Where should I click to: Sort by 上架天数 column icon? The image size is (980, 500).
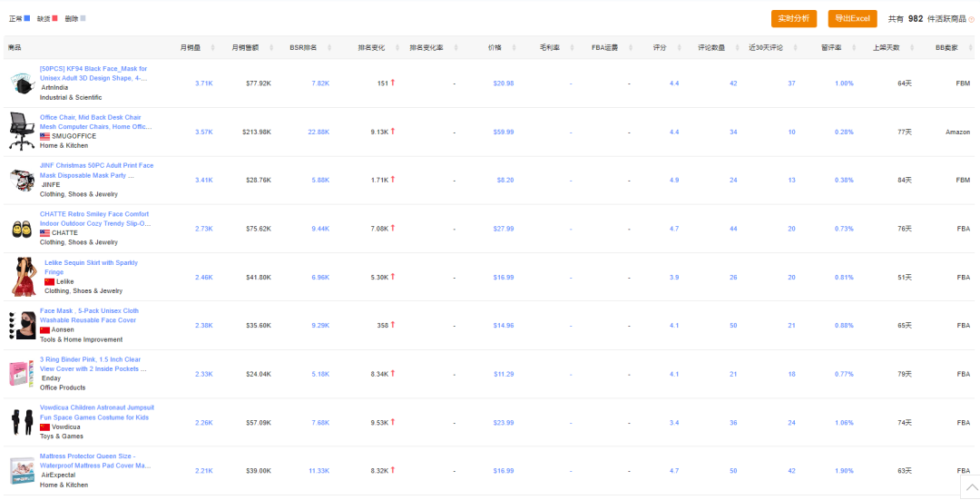(912, 48)
